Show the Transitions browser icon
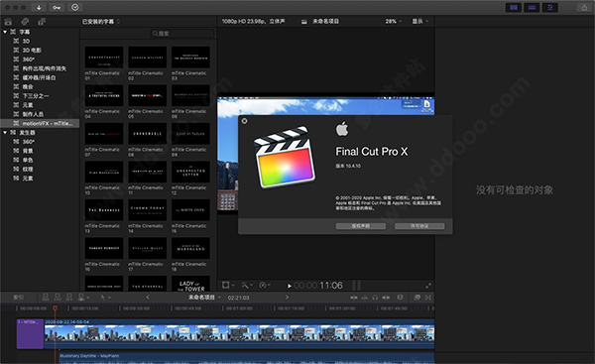This screenshot has height=364, width=595. coord(428,298)
